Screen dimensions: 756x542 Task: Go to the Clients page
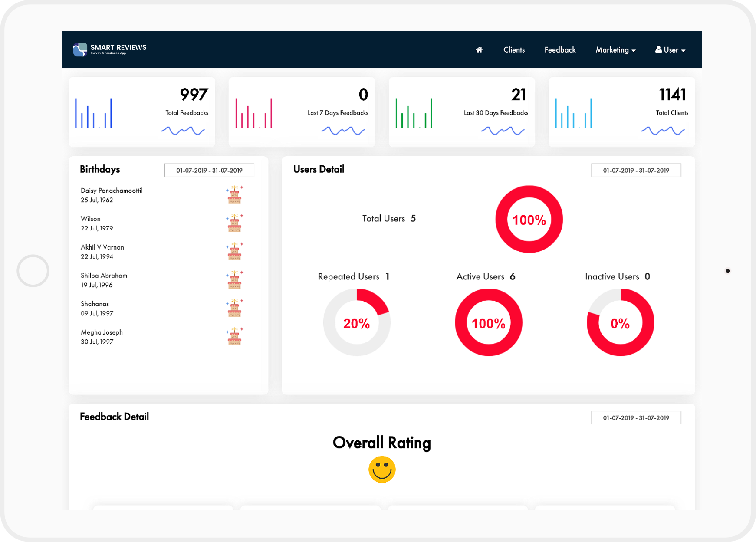tap(514, 50)
